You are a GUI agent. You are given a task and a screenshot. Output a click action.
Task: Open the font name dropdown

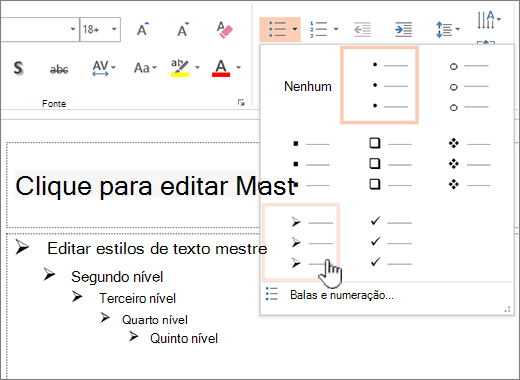point(73,29)
